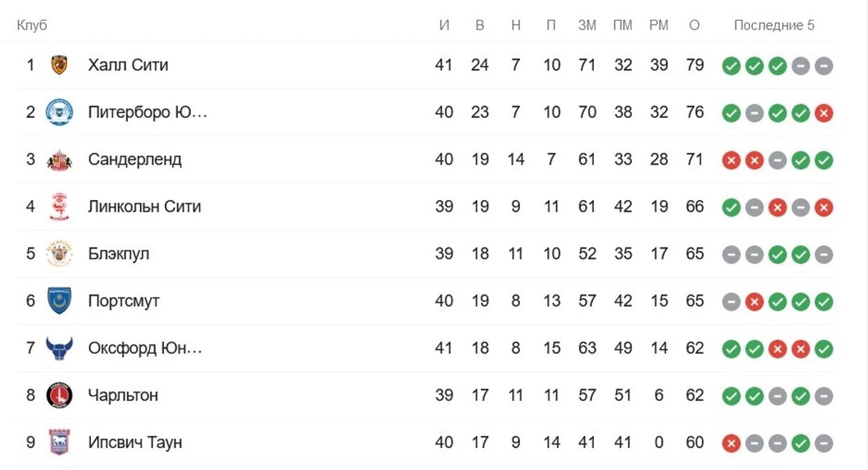The width and height of the screenshot is (868, 470).
Task: Click the Линкольн Сити team name
Action: [144, 206]
